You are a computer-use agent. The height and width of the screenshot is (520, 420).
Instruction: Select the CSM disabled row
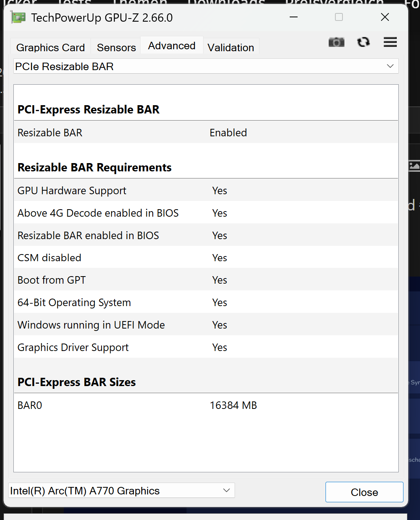click(206, 258)
